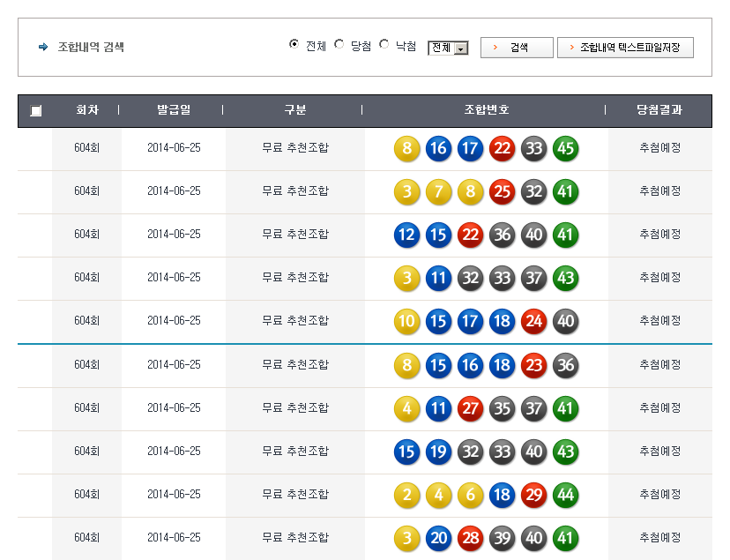The height and width of the screenshot is (560, 730).
Task: Click the green number 44 ball
Action: 565,495
